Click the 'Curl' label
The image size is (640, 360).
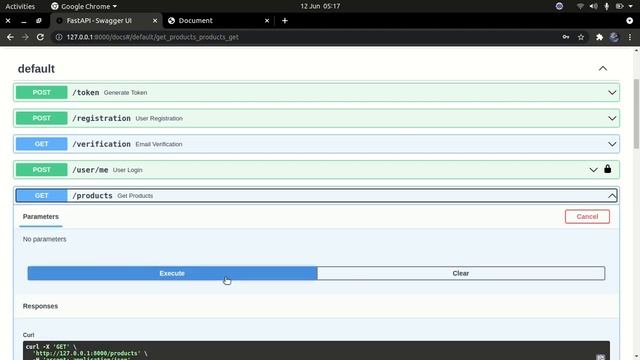29,335
